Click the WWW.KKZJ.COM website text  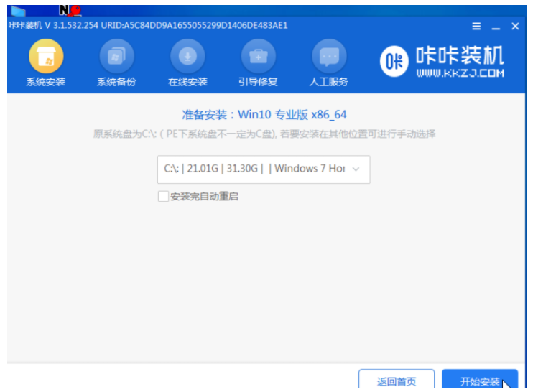click(x=460, y=73)
